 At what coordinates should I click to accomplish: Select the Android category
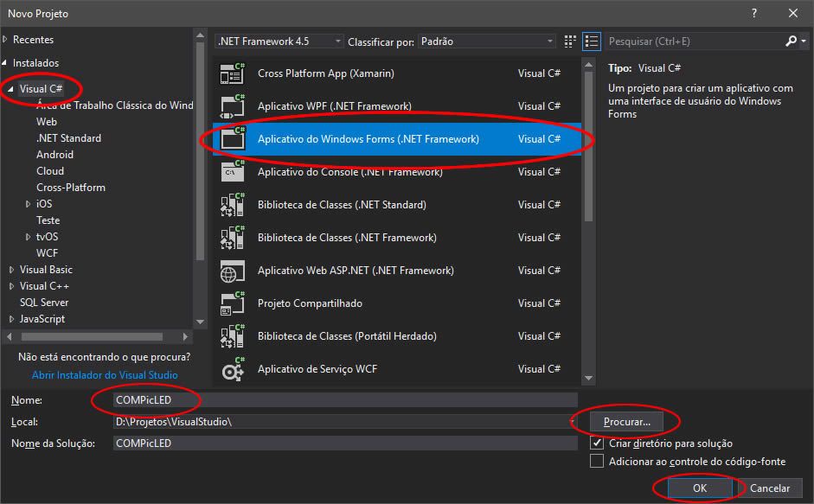coord(54,155)
